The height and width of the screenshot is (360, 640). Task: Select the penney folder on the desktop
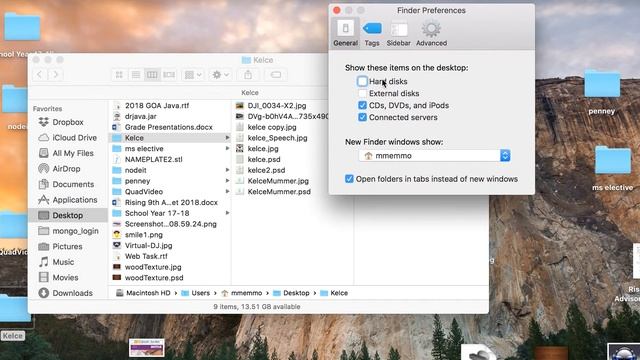click(x=602, y=92)
